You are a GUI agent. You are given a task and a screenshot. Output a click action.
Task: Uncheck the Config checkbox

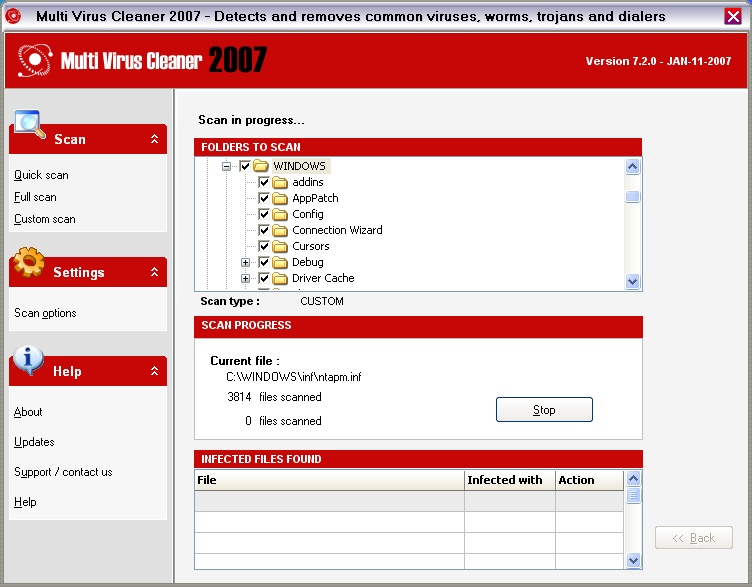[264, 214]
